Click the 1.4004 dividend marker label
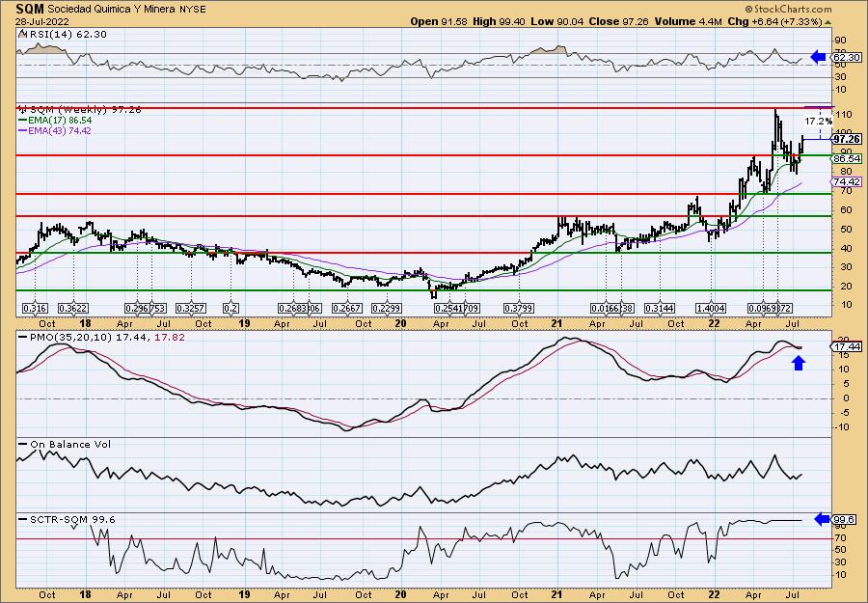 point(710,308)
